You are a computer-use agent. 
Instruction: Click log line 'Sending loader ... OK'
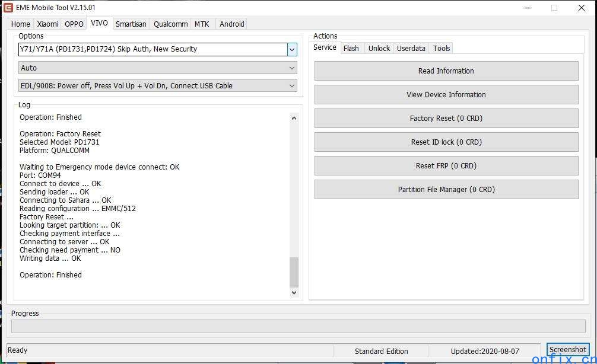pyautogui.click(x=55, y=192)
